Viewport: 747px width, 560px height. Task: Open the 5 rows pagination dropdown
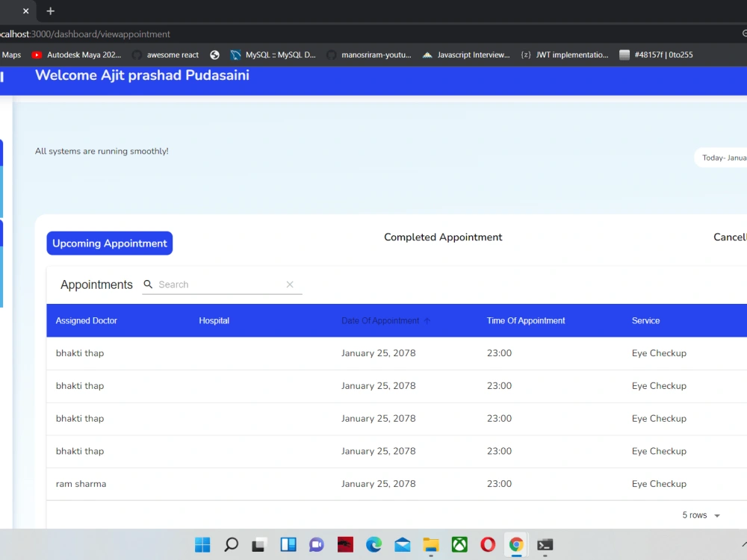coord(701,515)
